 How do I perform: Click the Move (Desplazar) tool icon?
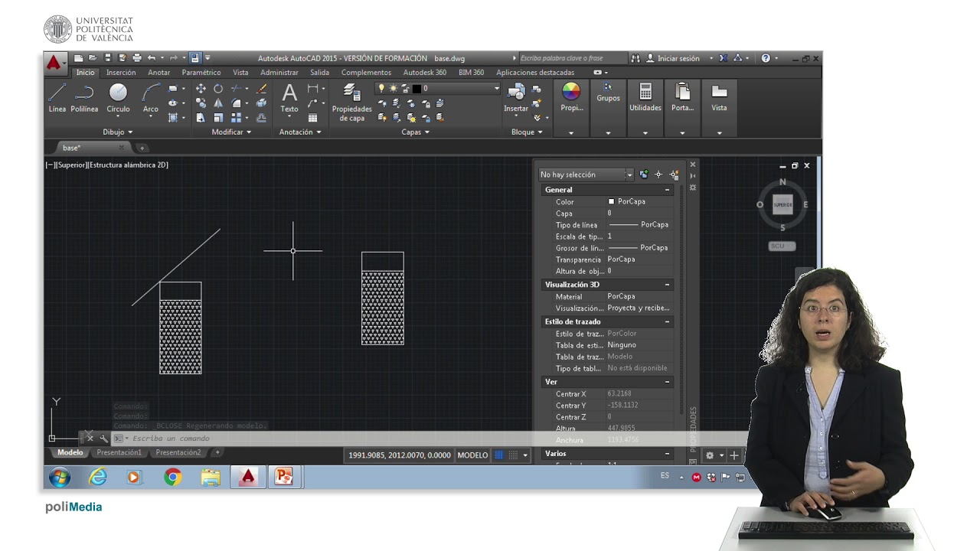[201, 89]
